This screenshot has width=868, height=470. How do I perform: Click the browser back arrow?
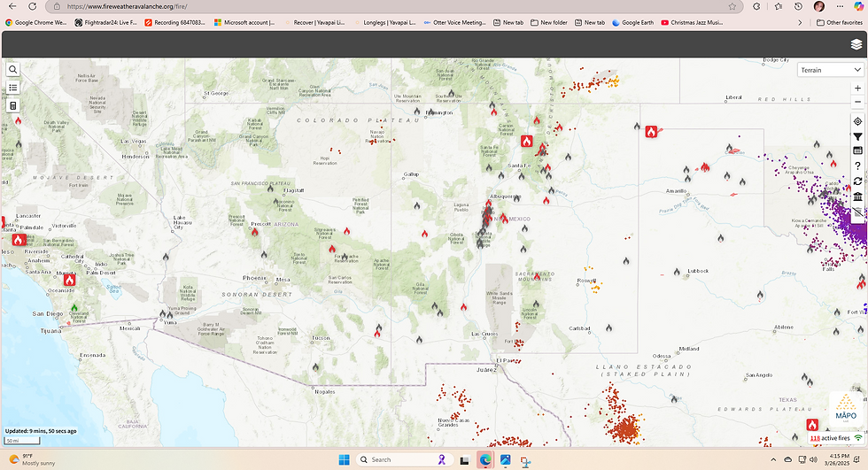(x=12, y=6)
